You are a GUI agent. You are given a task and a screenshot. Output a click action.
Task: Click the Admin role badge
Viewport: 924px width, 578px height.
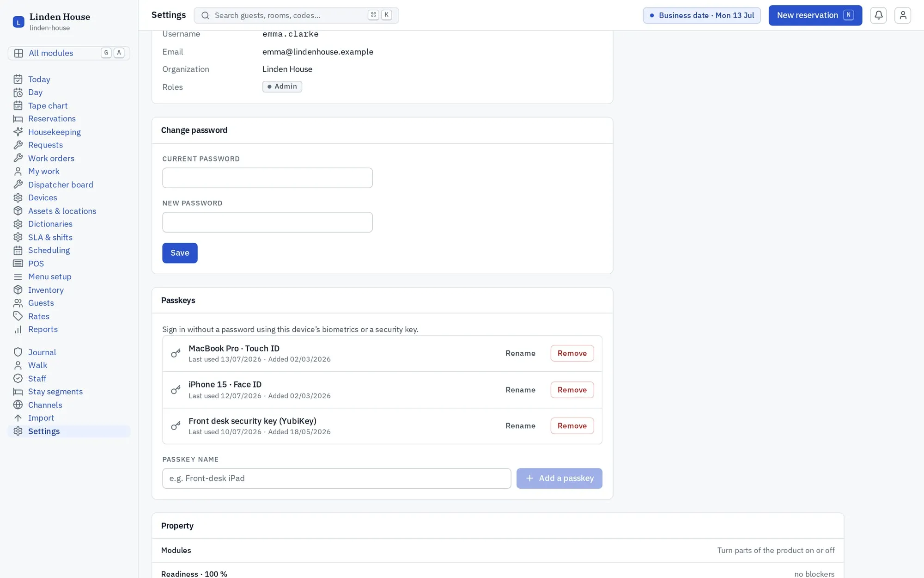click(282, 86)
